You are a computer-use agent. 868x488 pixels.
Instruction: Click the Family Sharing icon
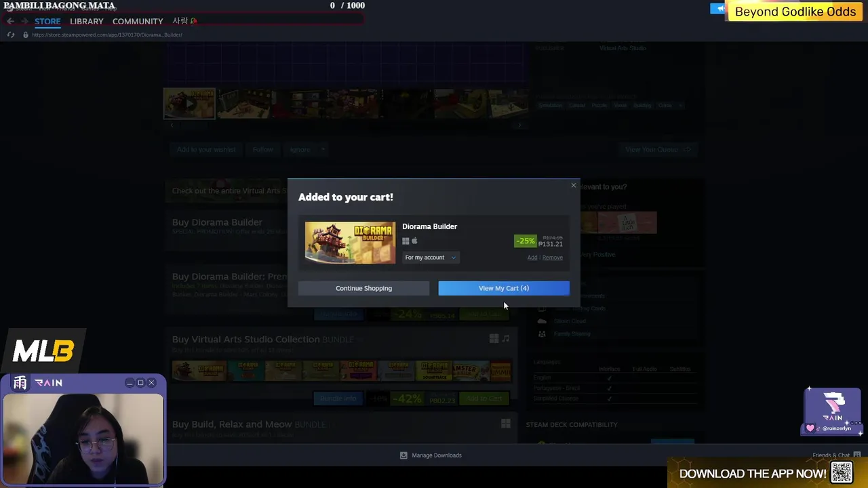[542, 334]
